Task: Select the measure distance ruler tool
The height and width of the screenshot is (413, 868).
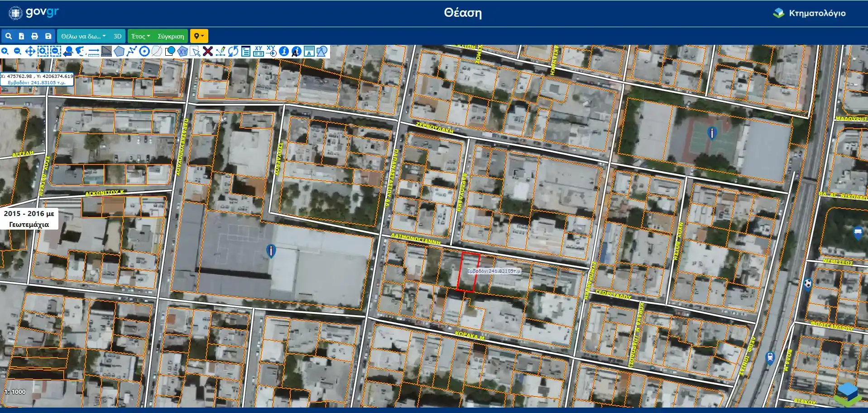Action: pos(94,51)
